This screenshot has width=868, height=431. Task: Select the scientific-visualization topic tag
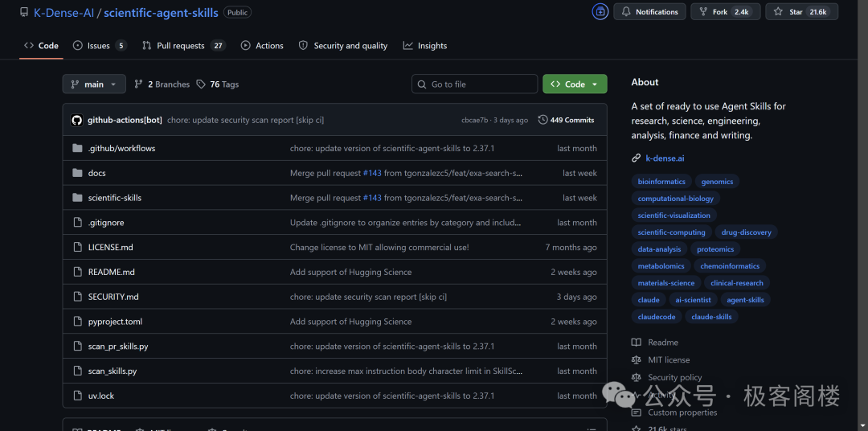674,215
